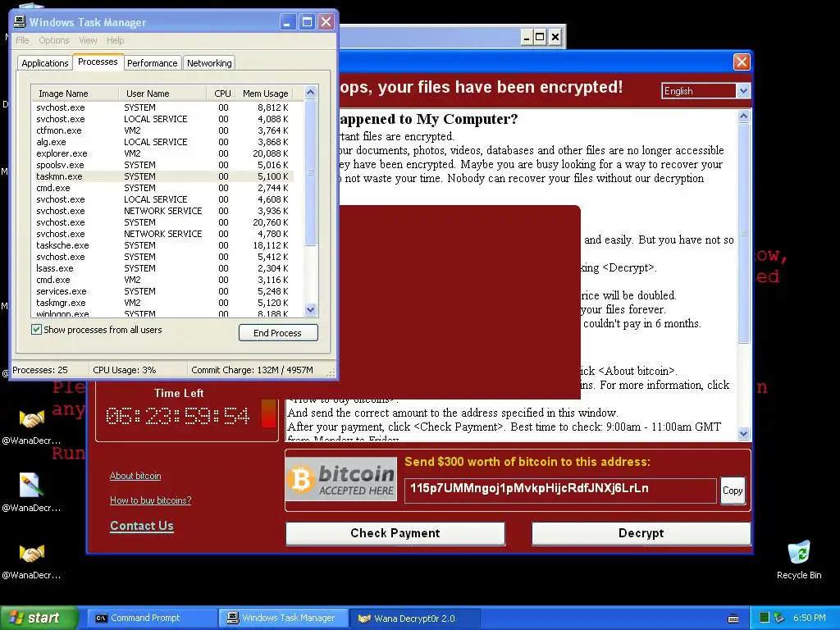Viewport: 840px width, 630px height.
Task: Click the bitcoin address field
Action: click(x=560, y=491)
